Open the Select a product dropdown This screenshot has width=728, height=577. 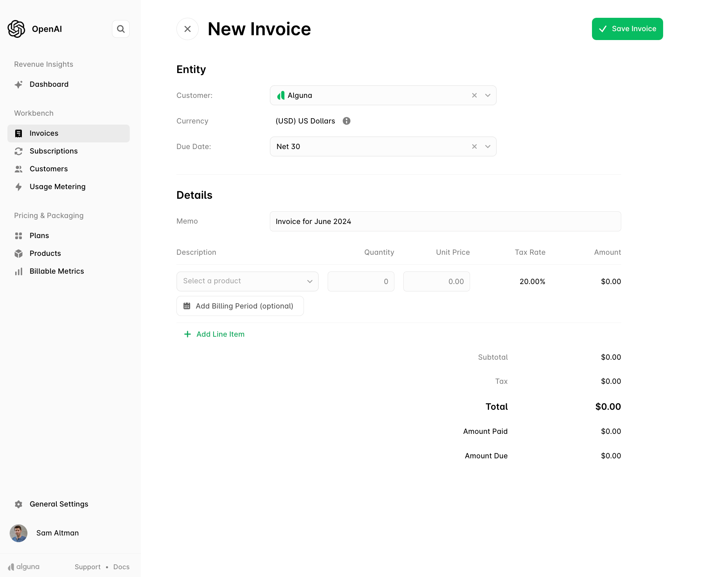(247, 281)
